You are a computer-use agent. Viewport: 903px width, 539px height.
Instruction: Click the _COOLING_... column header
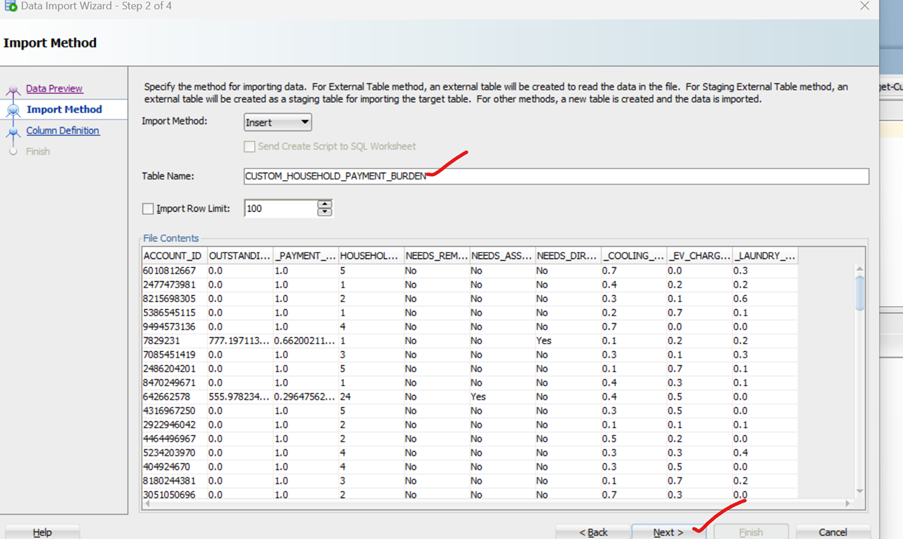tap(633, 256)
